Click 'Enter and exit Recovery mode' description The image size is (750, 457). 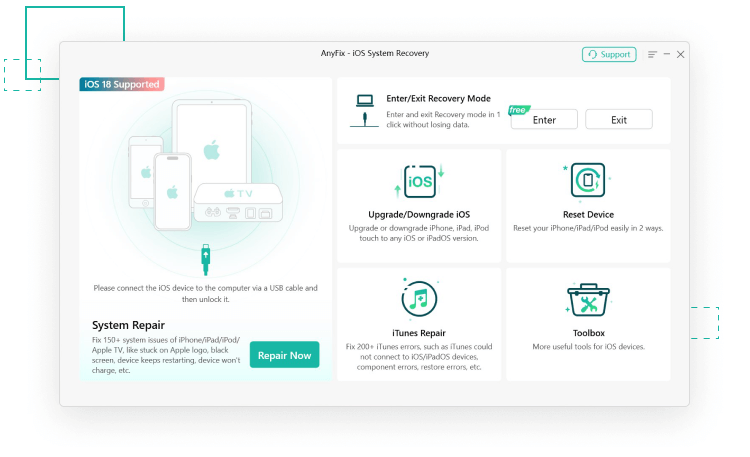coord(443,120)
